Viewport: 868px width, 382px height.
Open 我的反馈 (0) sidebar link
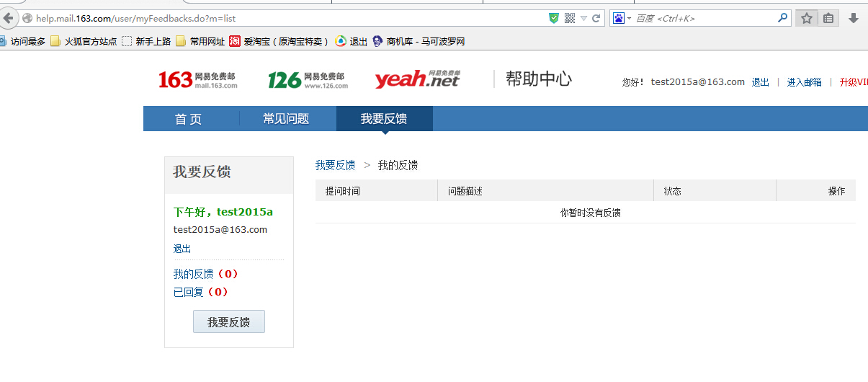205,274
